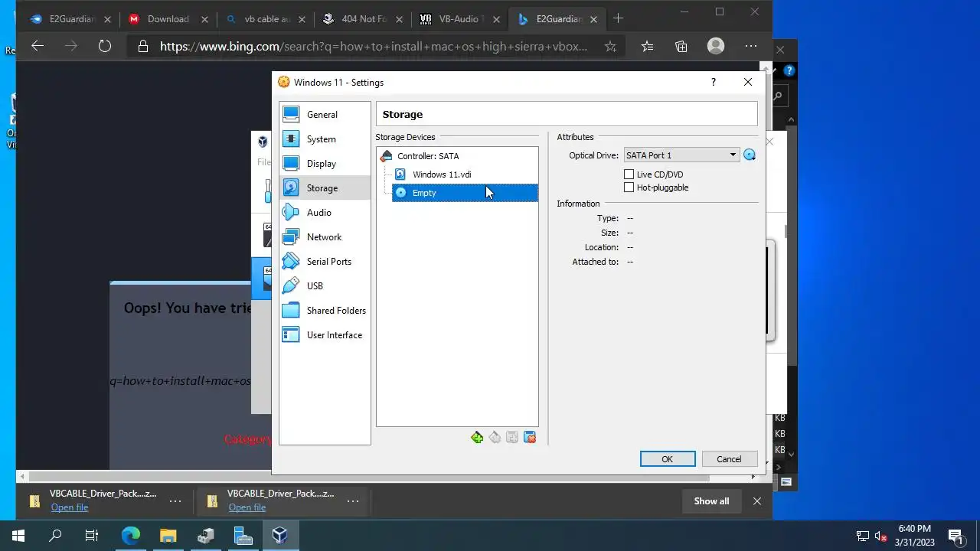Open Shared Folders settings category

pyautogui.click(x=325, y=311)
